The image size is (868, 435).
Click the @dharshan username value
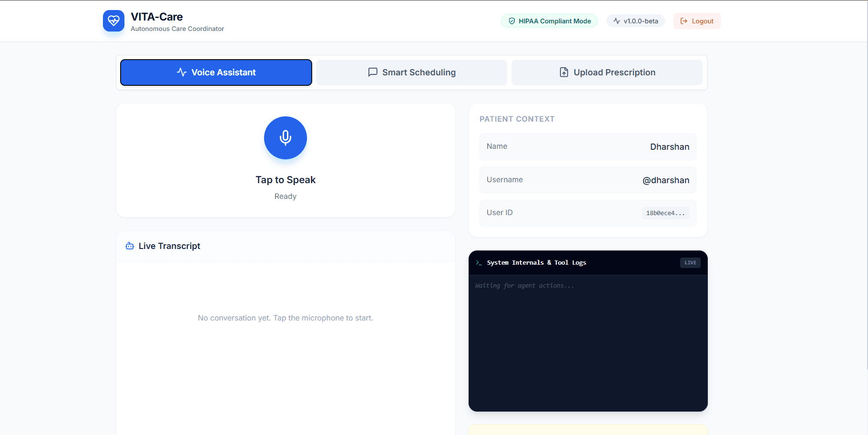(x=665, y=180)
